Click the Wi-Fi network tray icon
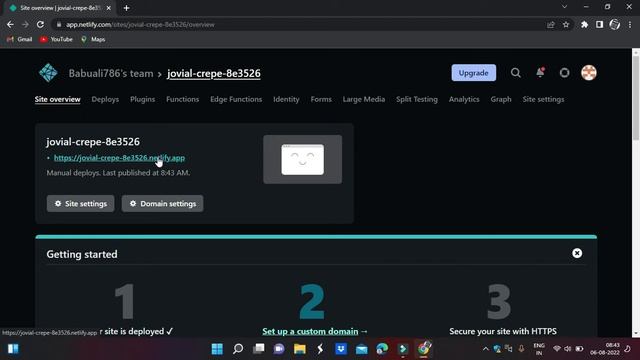 point(557,349)
